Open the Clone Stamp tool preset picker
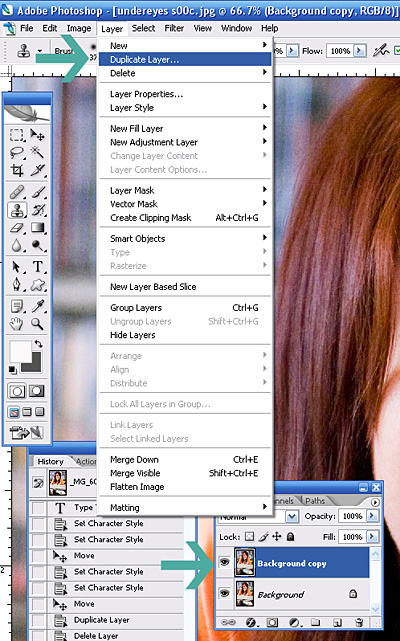 pyautogui.click(x=40, y=51)
